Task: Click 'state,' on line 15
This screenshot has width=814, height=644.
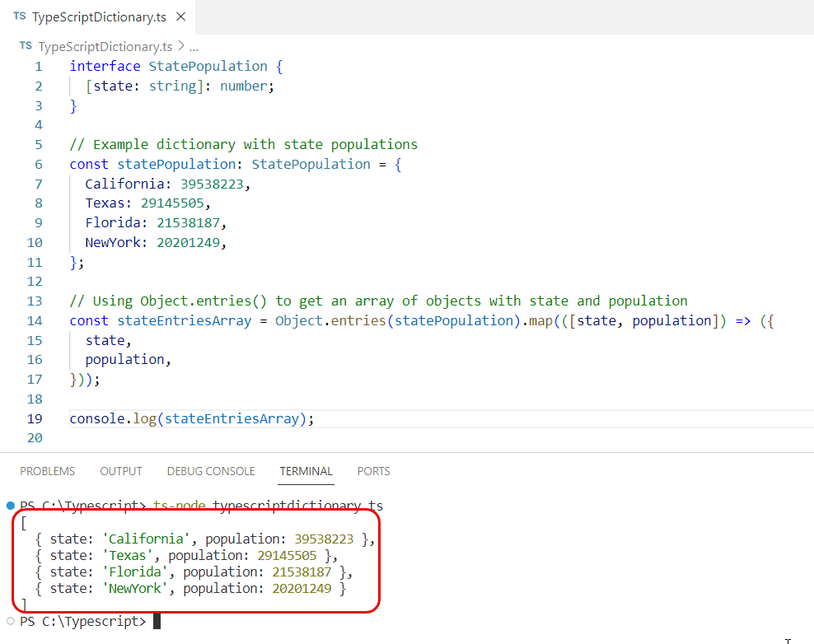Action: pyautogui.click(x=108, y=341)
